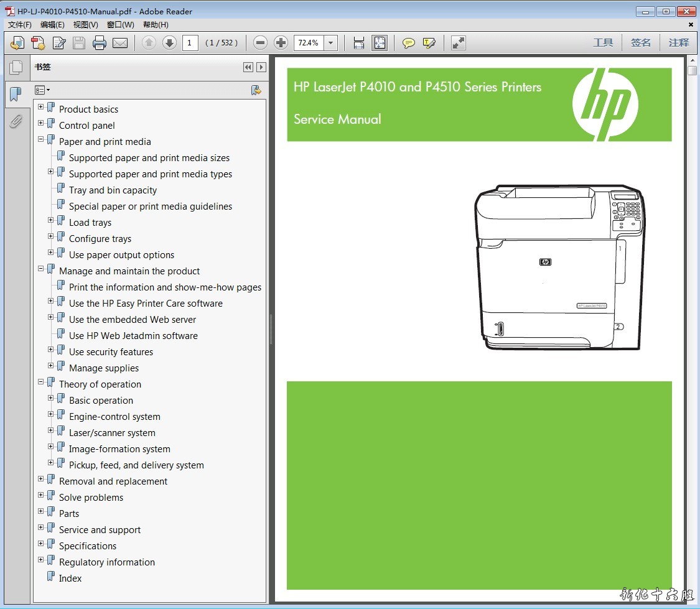Collapse the Theory of operation bookmark

pyautogui.click(x=41, y=382)
